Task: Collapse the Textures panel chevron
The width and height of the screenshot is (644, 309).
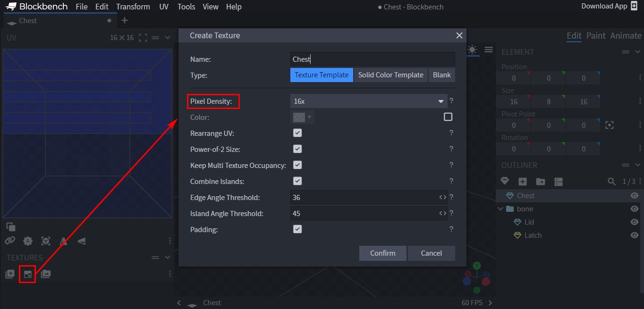Action: pyautogui.click(x=168, y=258)
